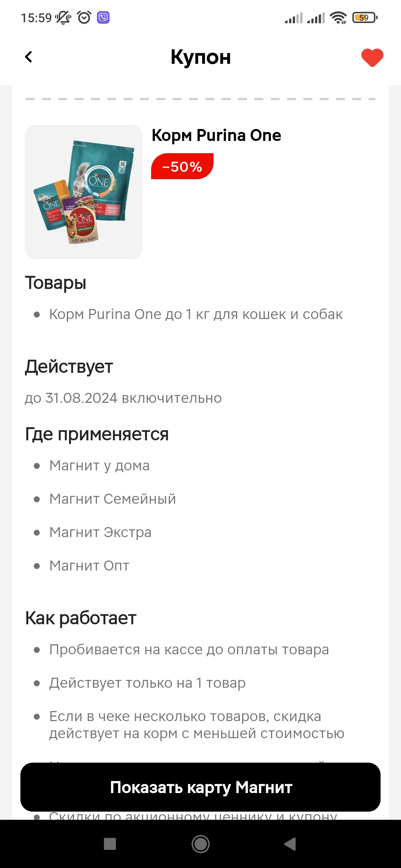Toggle the red heart favorite icon
The image size is (401, 868).
[x=372, y=57]
